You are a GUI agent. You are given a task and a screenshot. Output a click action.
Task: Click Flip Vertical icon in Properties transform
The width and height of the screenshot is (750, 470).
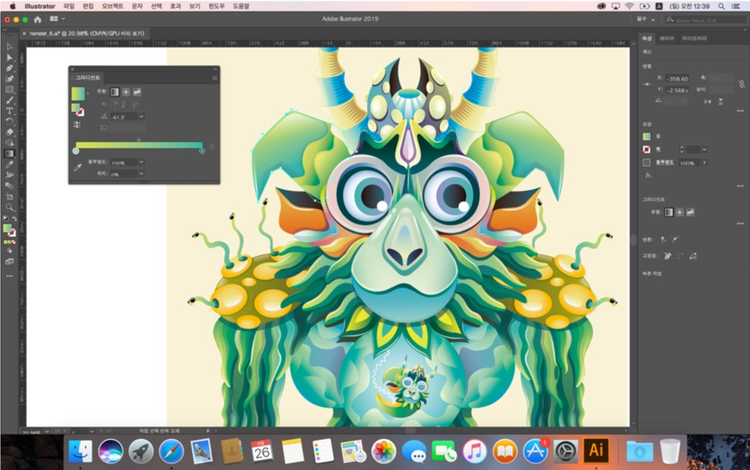[720, 101]
